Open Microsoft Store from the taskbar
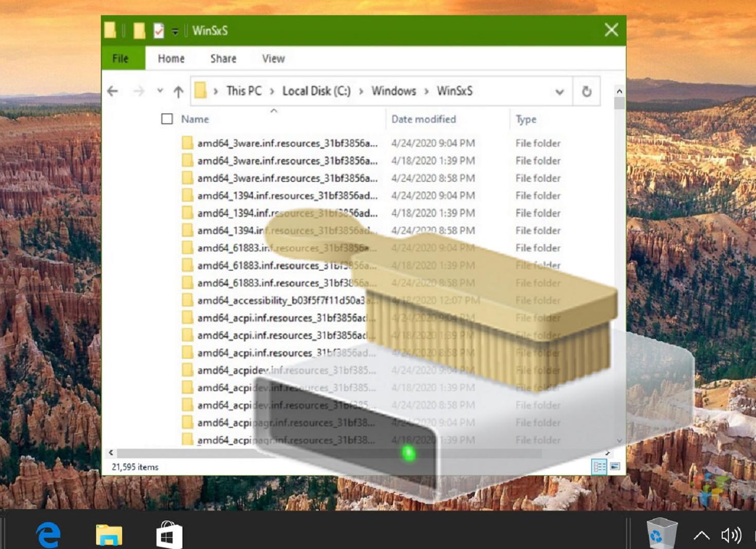This screenshot has width=756, height=549. tap(169, 535)
